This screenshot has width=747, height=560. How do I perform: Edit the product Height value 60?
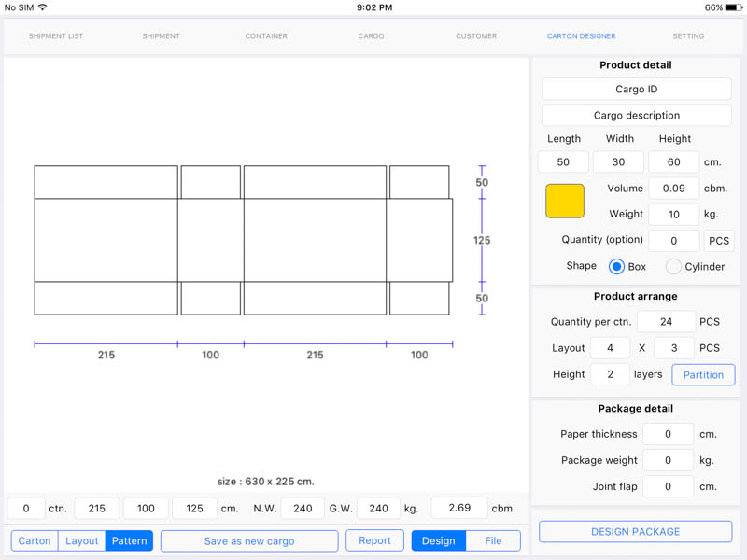673,161
